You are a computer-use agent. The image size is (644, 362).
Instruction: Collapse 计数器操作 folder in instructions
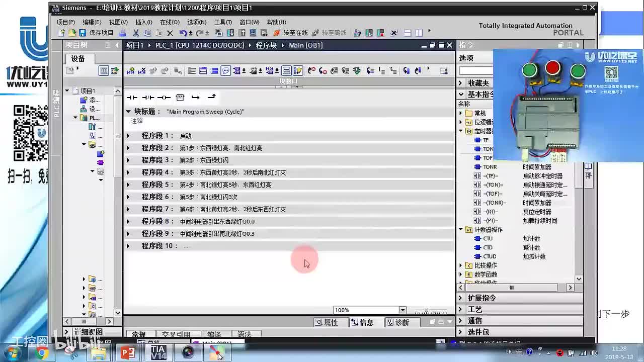(460, 230)
